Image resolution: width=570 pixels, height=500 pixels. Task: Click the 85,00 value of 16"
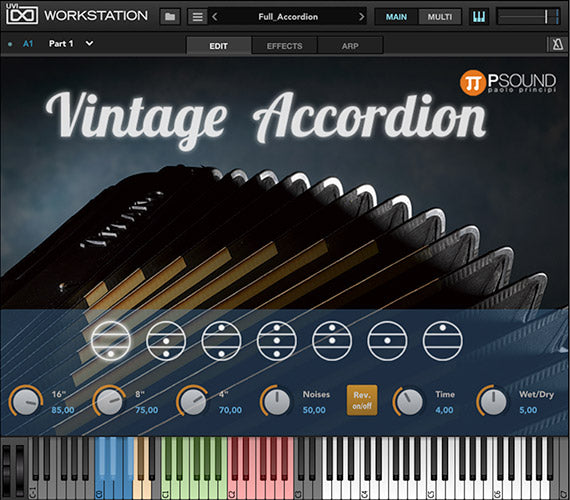(63, 410)
